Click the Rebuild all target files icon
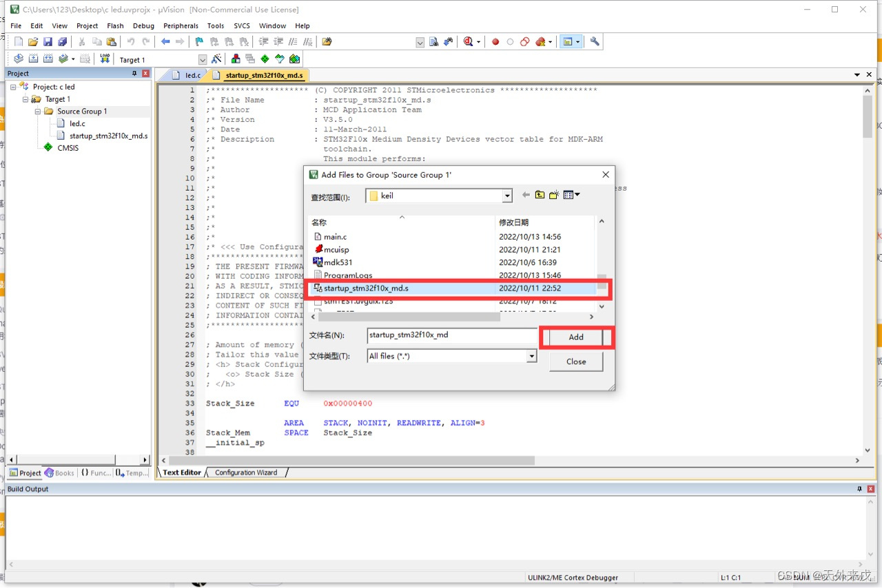 tap(48, 59)
